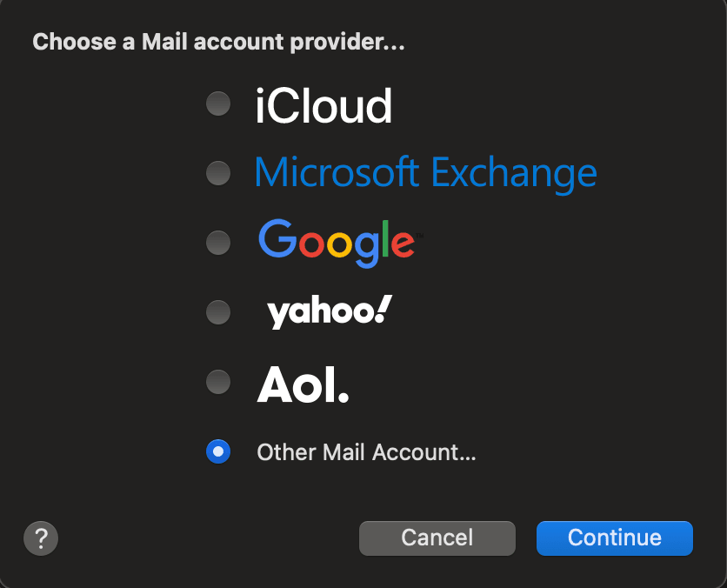Select the Microsoft Exchange radio button
This screenshot has height=588, width=727.
pos(218,173)
